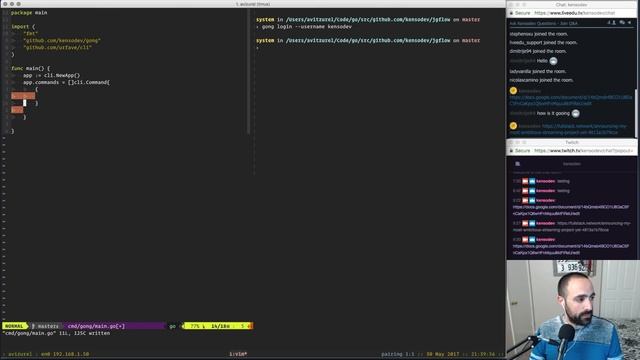Click the lock icon in the Twitch address bar

pos(511,151)
